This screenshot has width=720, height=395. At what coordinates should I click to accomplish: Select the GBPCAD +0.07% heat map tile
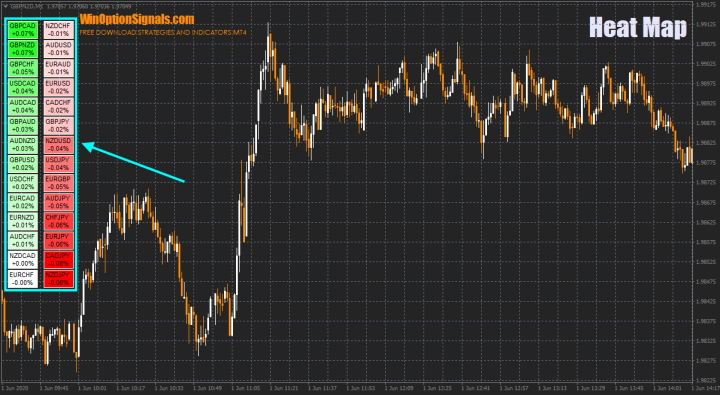click(x=22, y=30)
